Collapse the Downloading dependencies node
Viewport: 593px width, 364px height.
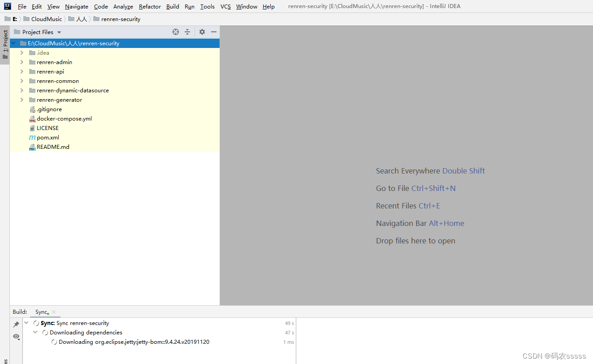(35, 332)
